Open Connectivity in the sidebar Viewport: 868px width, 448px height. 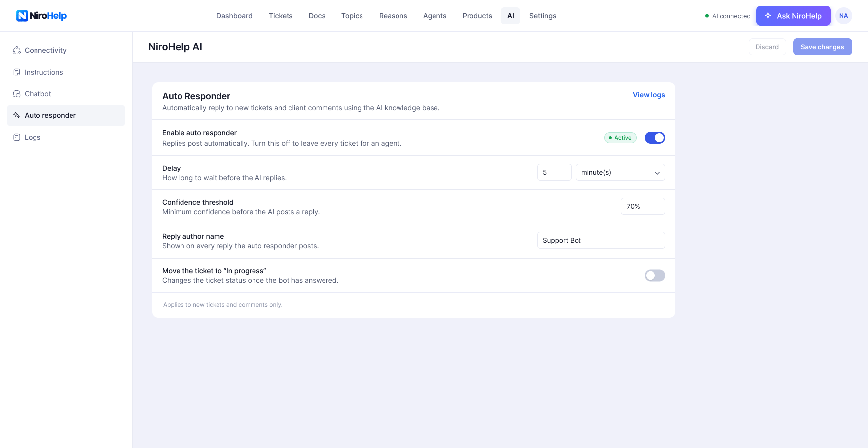tap(66, 50)
